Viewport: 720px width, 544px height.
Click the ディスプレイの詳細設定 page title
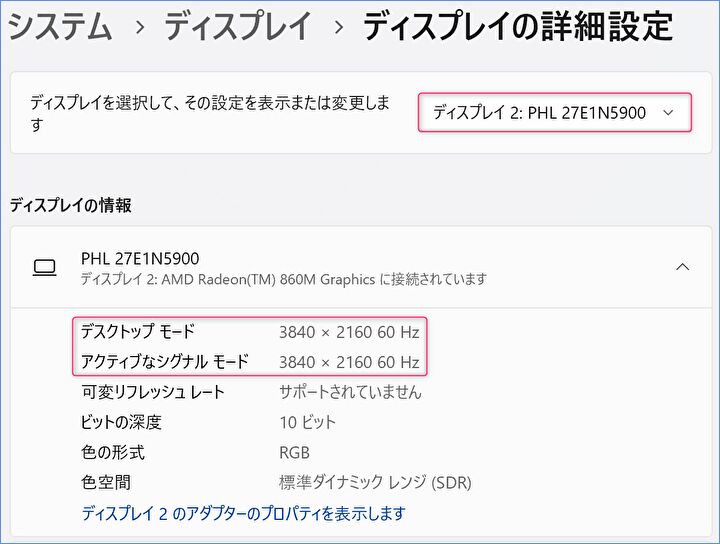point(517,27)
